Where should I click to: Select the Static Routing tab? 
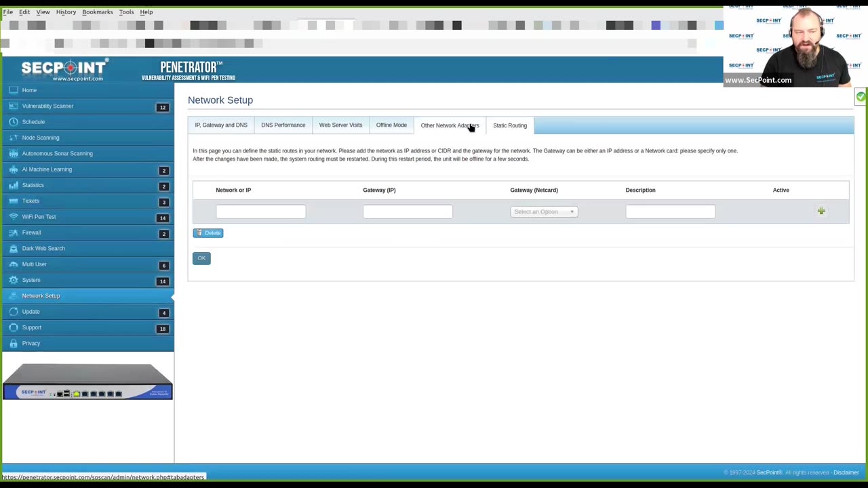point(510,125)
